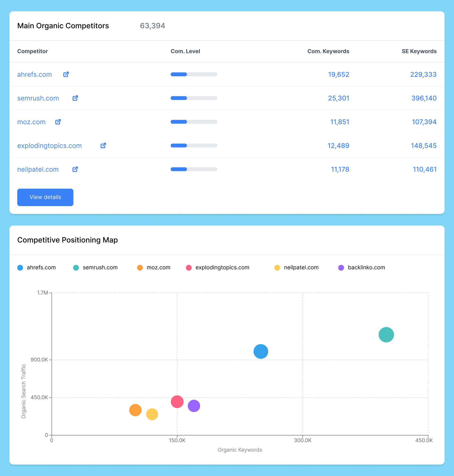Viewport: 454px width, 476px height.
Task: Click backlinko.com legend label
Action: (x=367, y=268)
